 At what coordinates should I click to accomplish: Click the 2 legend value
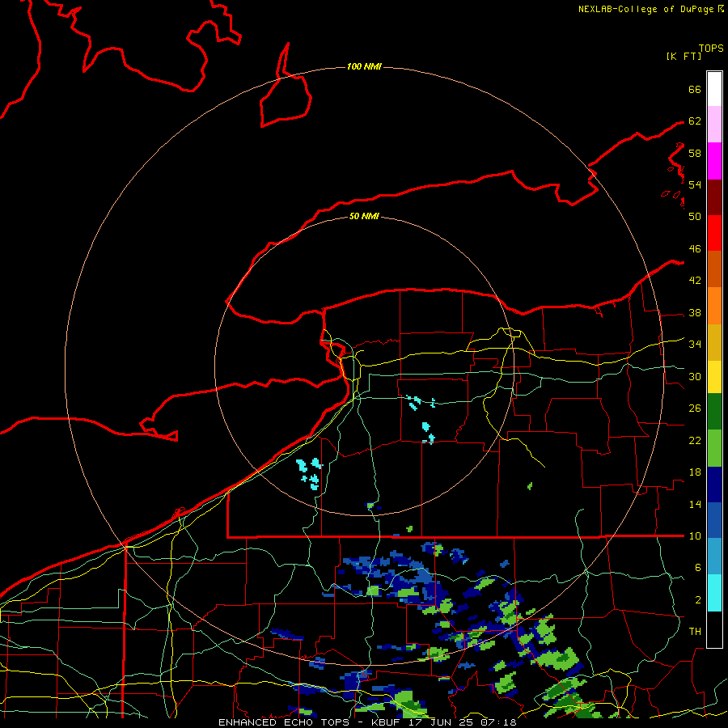(x=697, y=600)
